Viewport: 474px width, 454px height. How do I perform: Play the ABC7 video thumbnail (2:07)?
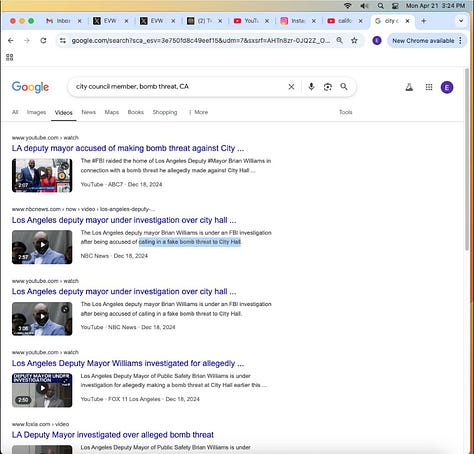[42, 175]
